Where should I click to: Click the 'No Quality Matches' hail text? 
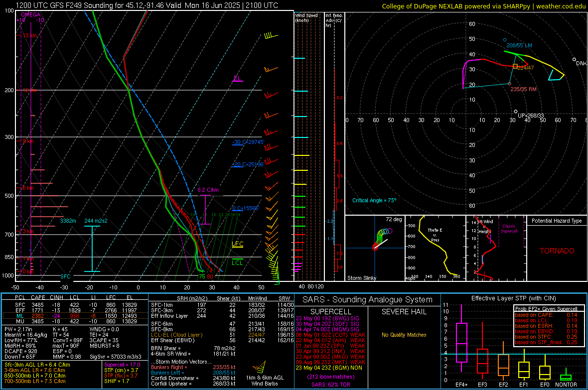click(x=404, y=335)
